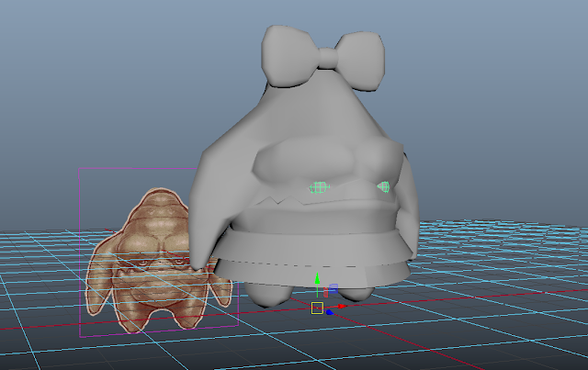Select the bow on the model's head
588x370 pixels.
(x=323, y=58)
